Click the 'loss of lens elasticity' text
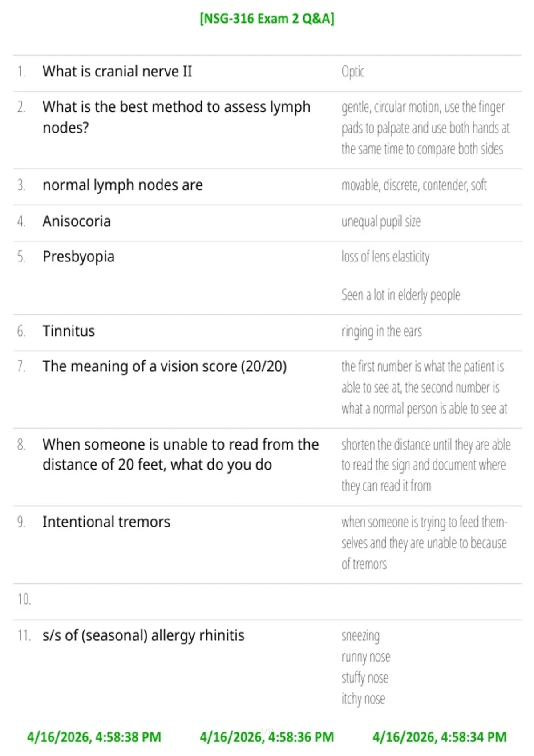 tap(385, 257)
